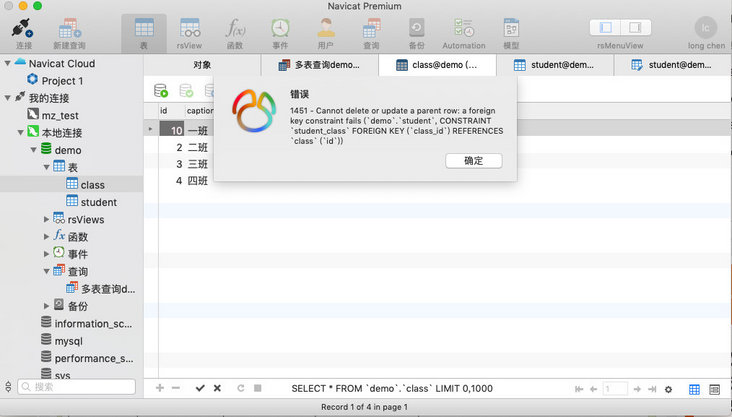
Task: Switch to the class@demo tab
Action: coord(437,65)
